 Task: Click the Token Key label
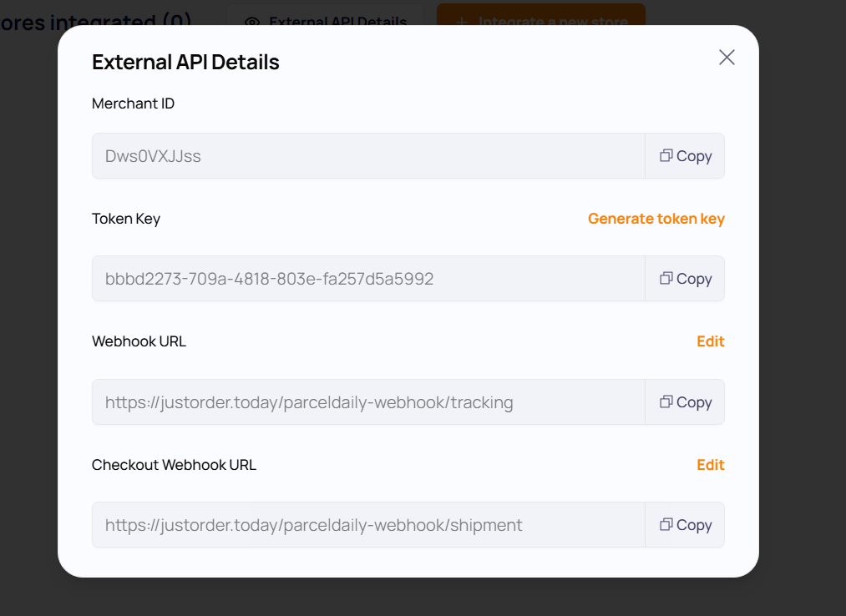[x=126, y=219]
